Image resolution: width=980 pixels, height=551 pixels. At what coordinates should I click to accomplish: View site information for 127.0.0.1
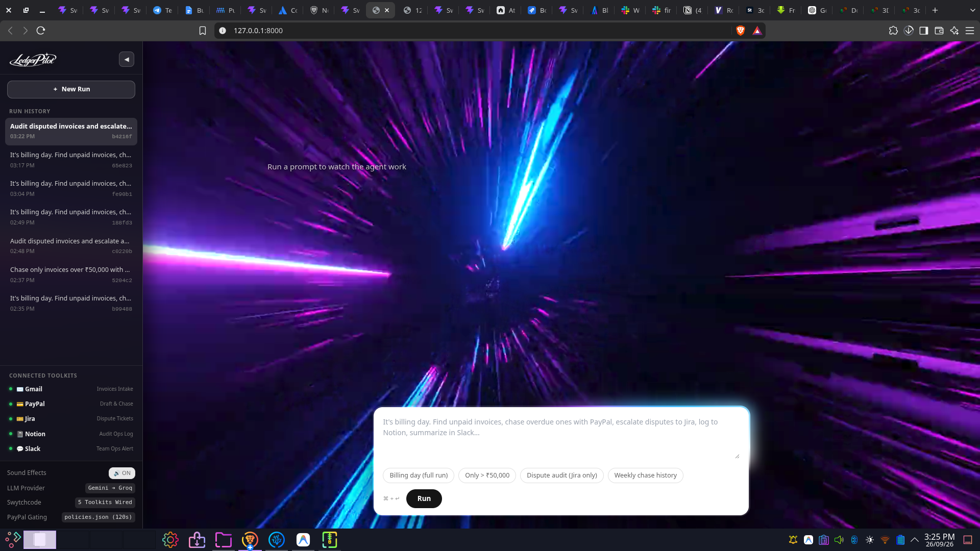point(223,31)
